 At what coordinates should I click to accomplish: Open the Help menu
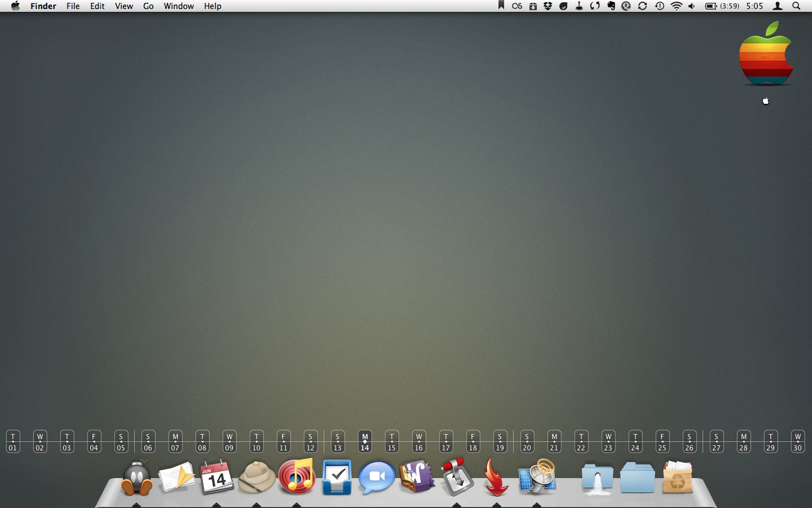point(213,6)
